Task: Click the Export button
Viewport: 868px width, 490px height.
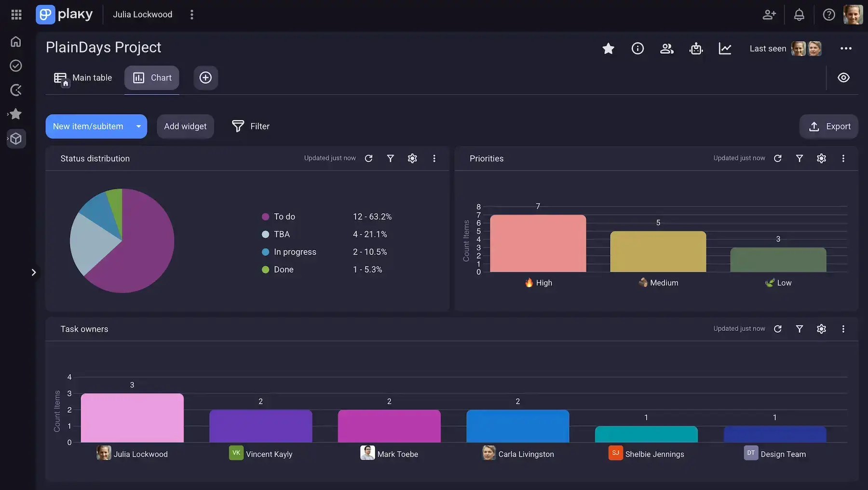Action: click(829, 126)
